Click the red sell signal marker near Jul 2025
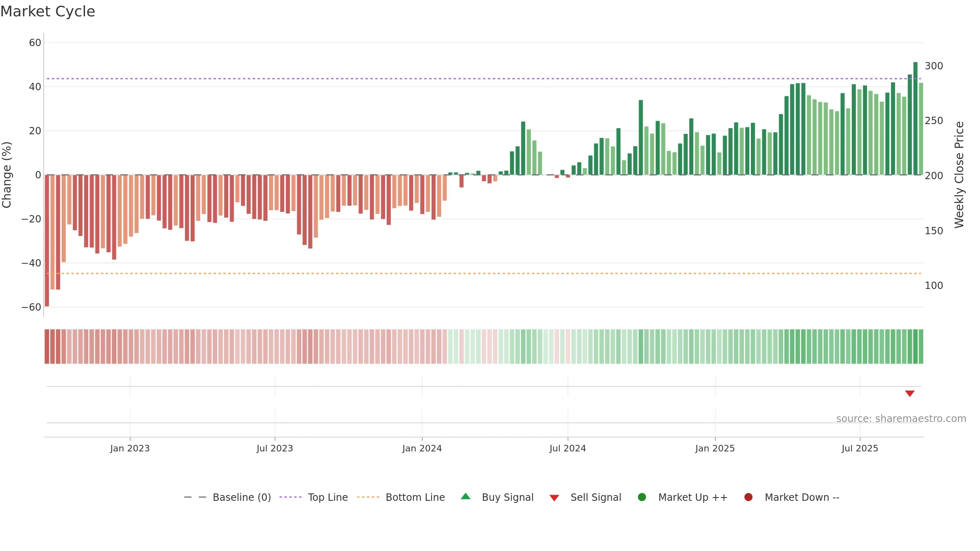The image size is (980, 551). [910, 393]
